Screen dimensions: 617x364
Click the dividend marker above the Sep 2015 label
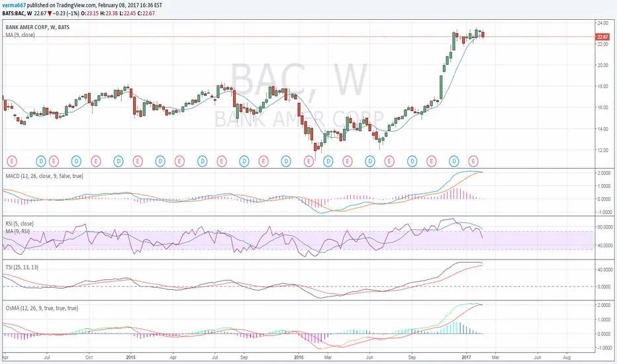244,161
